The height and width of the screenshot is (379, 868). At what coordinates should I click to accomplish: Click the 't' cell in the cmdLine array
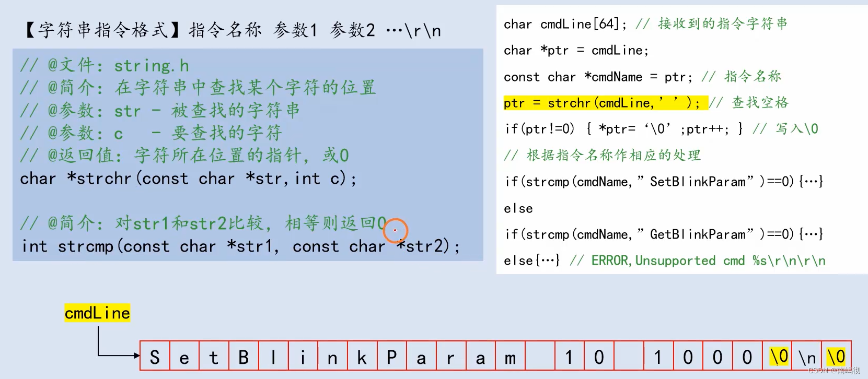pos(214,356)
